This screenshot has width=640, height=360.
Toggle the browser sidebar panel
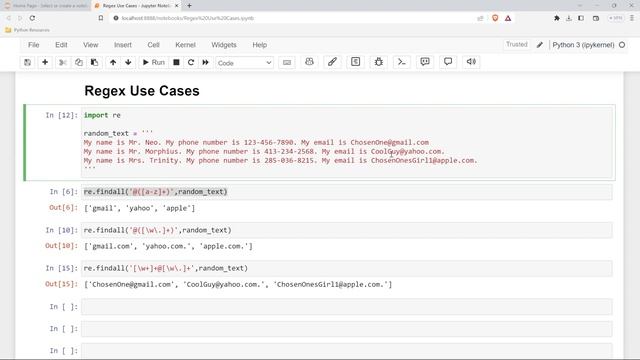point(581,18)
